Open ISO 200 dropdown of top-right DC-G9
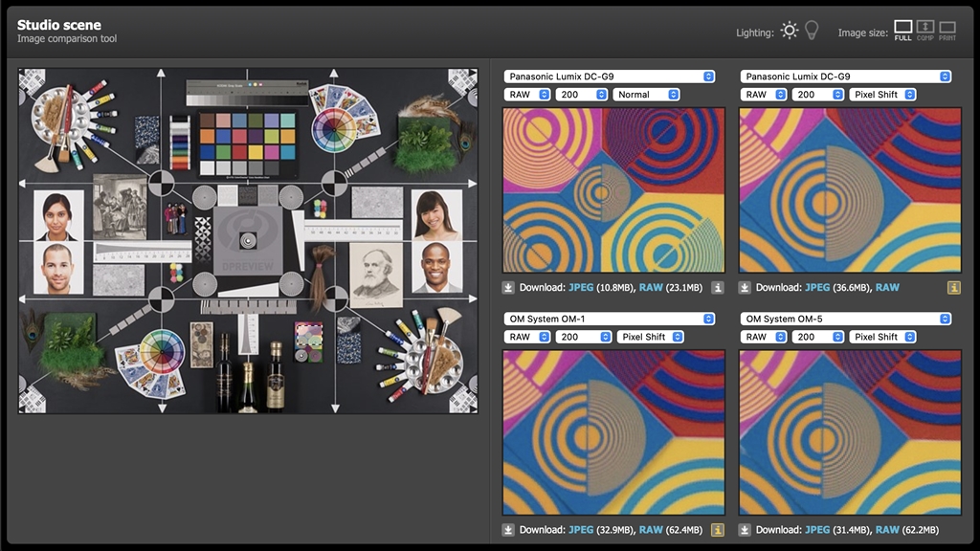This screenshot has height=551, width=980. 817,95
